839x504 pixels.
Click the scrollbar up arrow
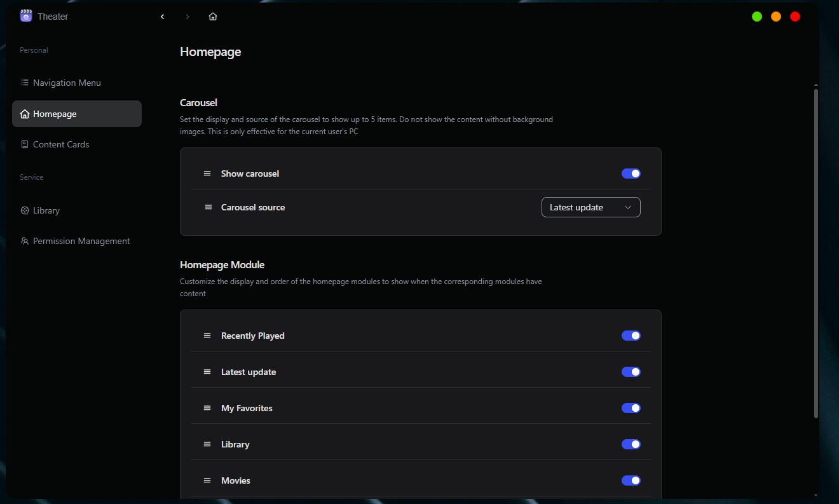coord(816,85)
